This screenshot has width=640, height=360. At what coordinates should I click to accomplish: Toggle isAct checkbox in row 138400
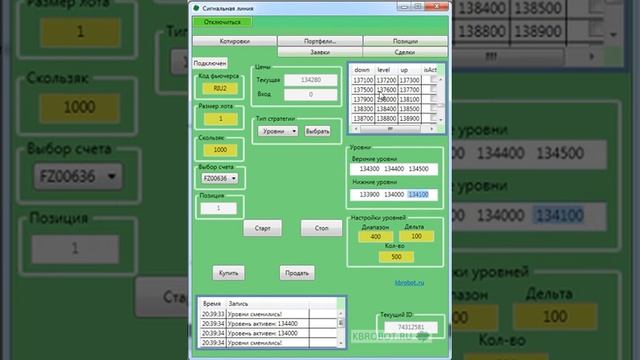point(433,109)
